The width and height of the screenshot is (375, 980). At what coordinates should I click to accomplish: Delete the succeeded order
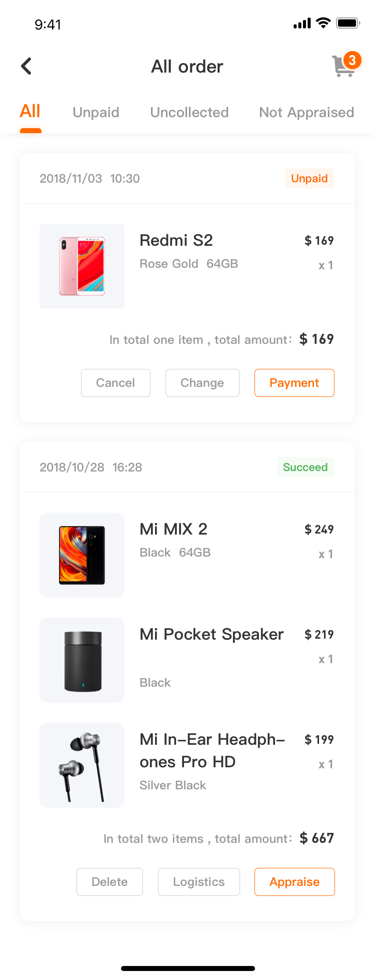click(x=109, y=882)
